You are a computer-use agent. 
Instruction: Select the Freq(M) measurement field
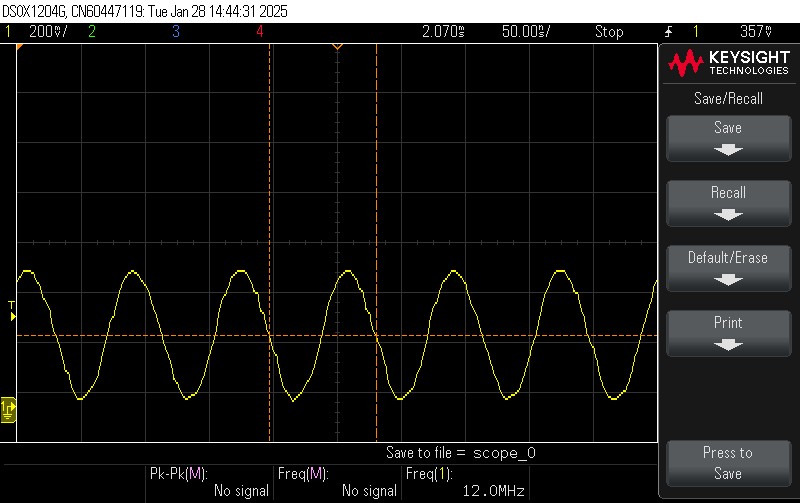(x=338, y=482)
